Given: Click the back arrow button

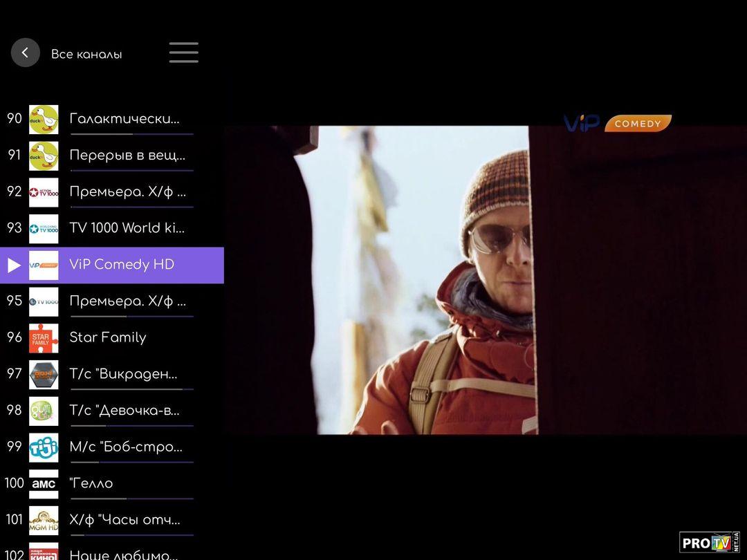Looking at the screenshot, I should (26, 53).
